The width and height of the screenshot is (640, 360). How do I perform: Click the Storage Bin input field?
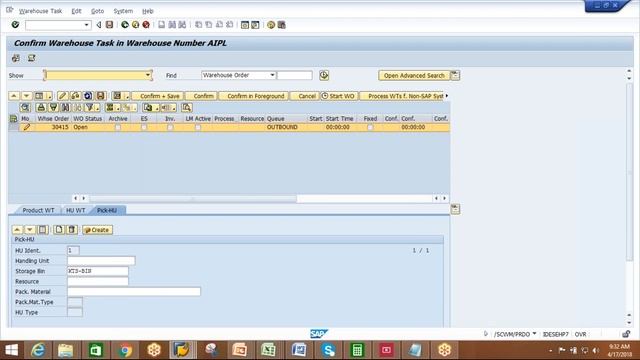pyautogui.click(x=98, y=271)
